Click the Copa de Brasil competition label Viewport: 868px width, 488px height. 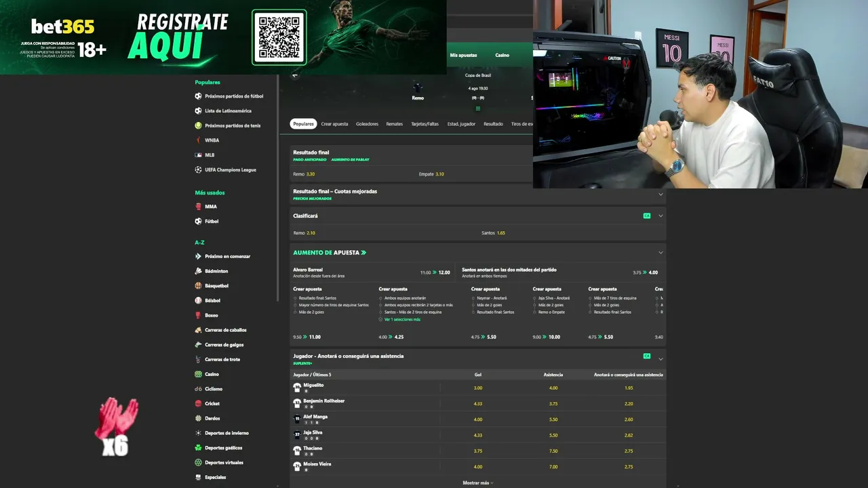coord(478,75)
